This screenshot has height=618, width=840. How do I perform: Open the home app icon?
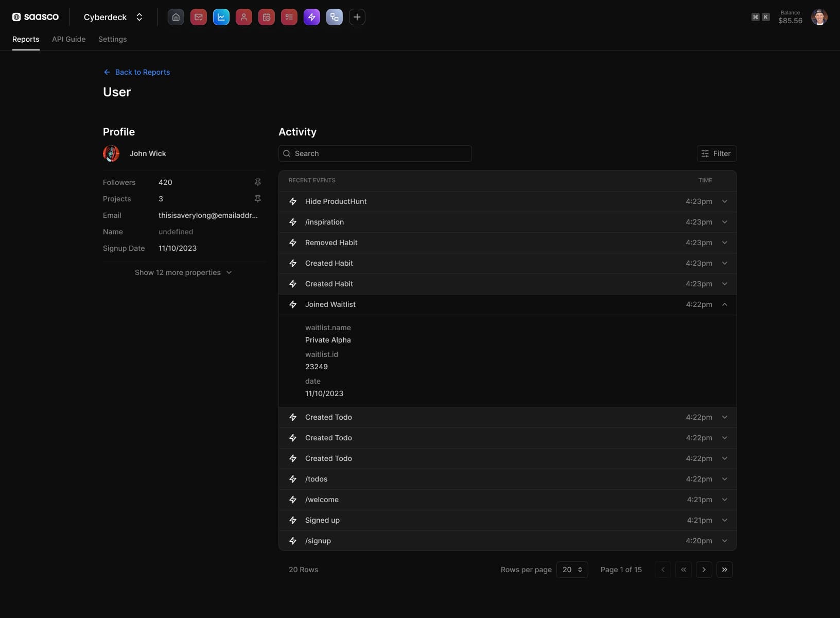[176, 17]
